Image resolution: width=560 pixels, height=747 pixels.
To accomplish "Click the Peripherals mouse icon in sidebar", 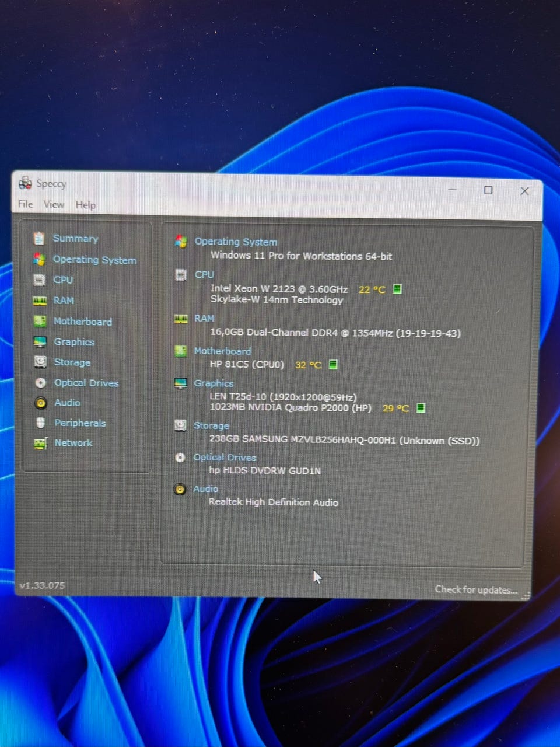I will coord(41,423).
